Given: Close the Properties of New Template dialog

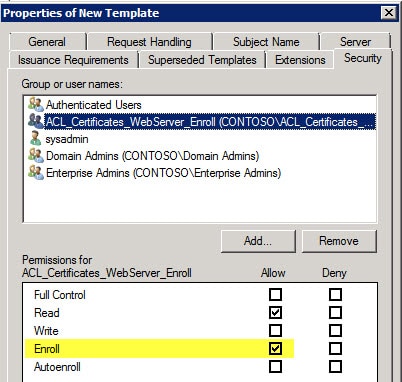Looking at the screenshot, I should 389,13.
